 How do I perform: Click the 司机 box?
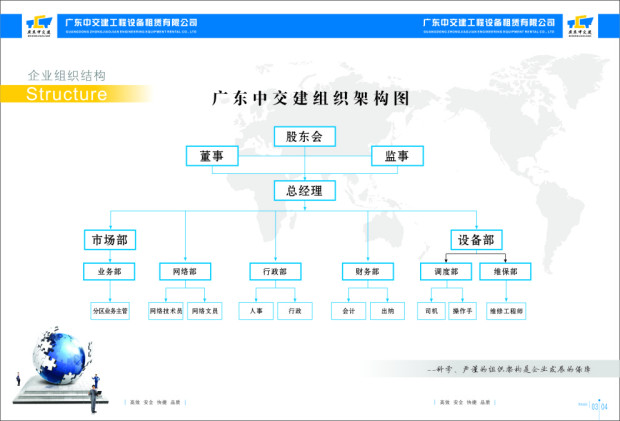click(x=431, y=311)
